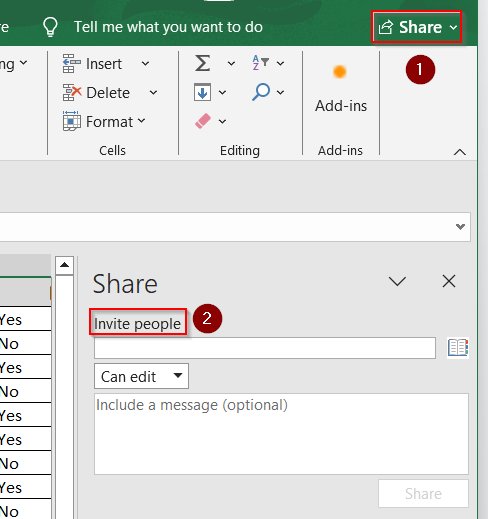
Task: Expand the Can edit permission dropdown
Action: 141,376
